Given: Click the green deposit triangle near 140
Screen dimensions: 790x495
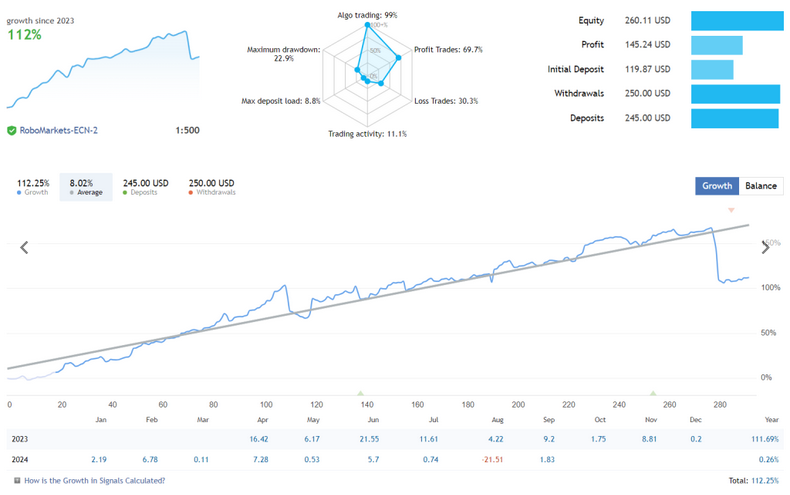Looking at the screenshot, I should (360, 393).
